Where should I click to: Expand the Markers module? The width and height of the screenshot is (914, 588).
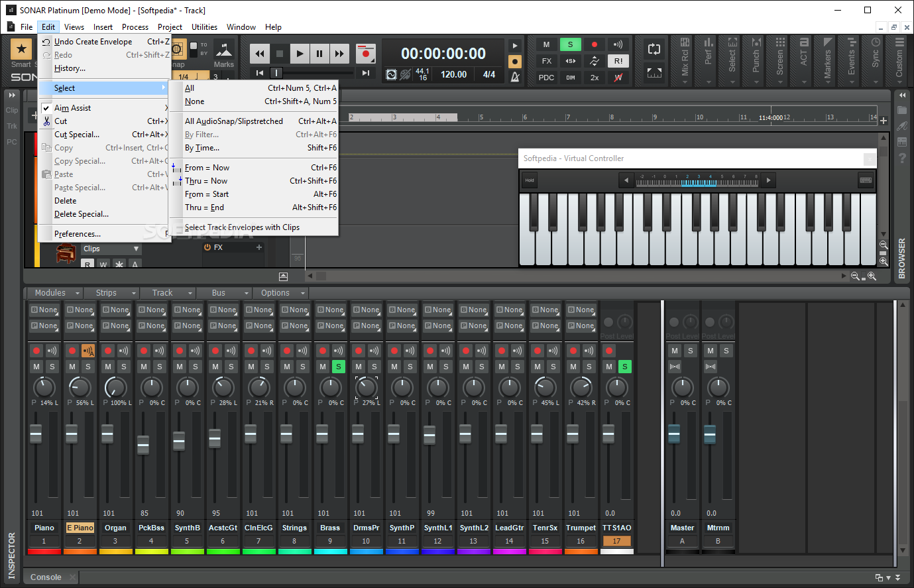827,61
